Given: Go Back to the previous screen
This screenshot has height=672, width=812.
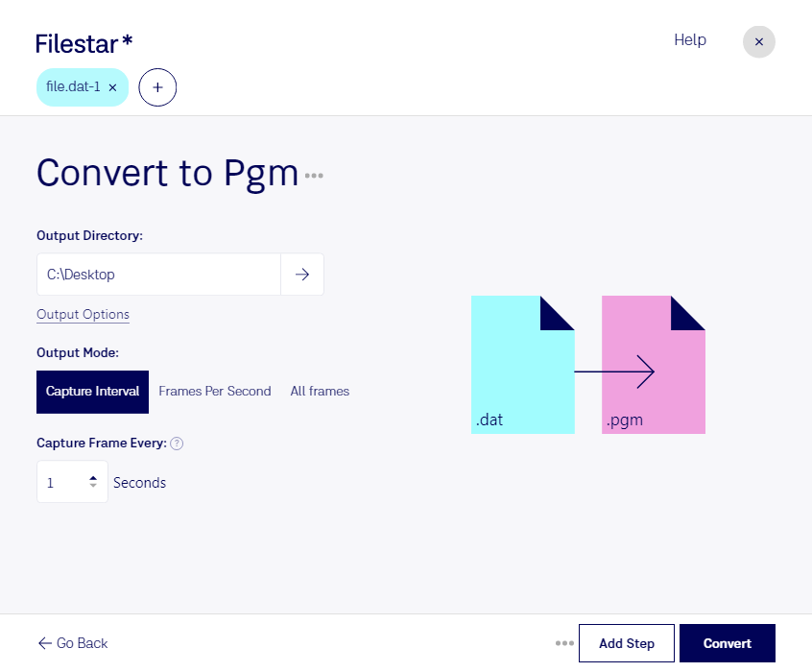Looking at the screenshot, I should (73, 643).
